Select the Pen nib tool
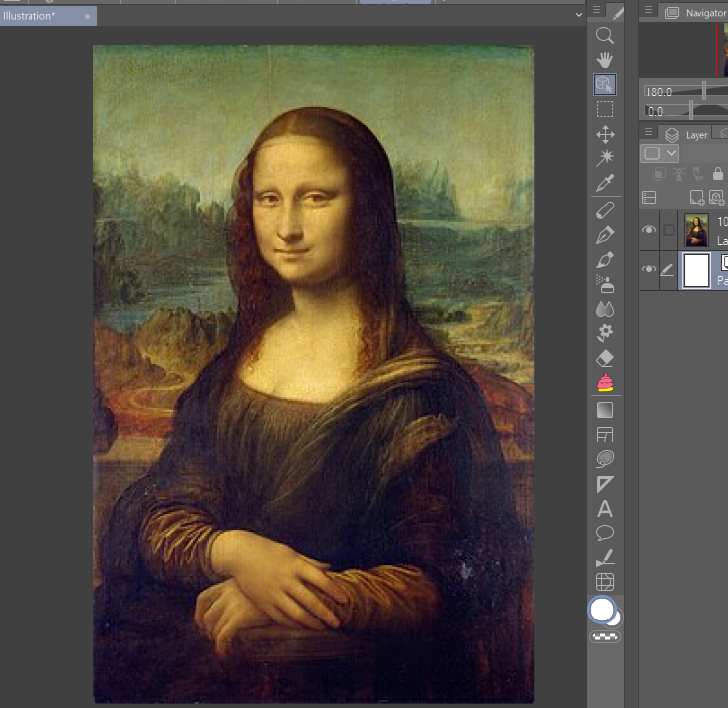The image size is (728, 708). [605, 235]
